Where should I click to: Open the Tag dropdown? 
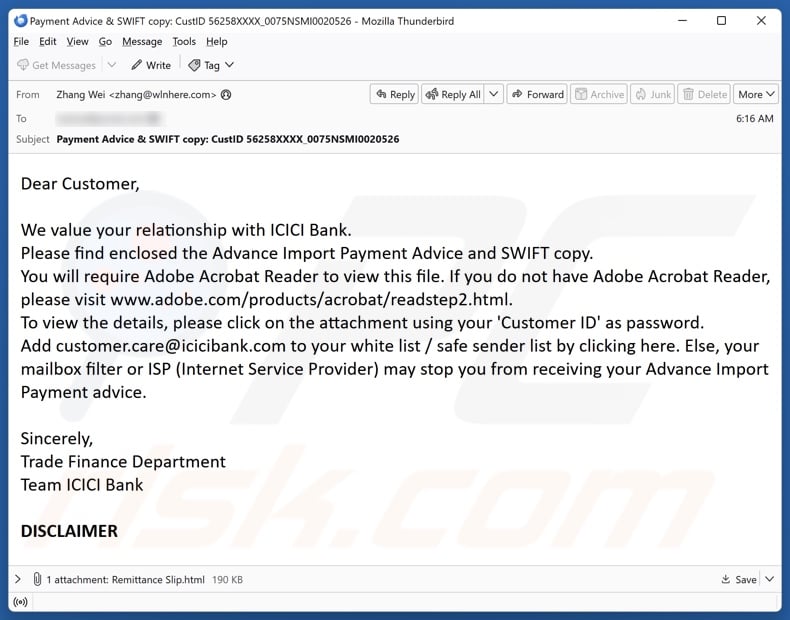pos(211,65)
